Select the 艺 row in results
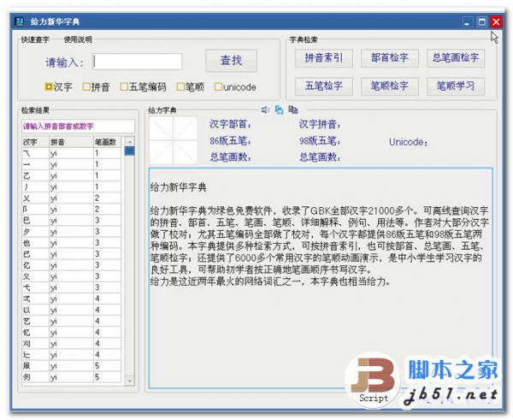 coord(71,321)
